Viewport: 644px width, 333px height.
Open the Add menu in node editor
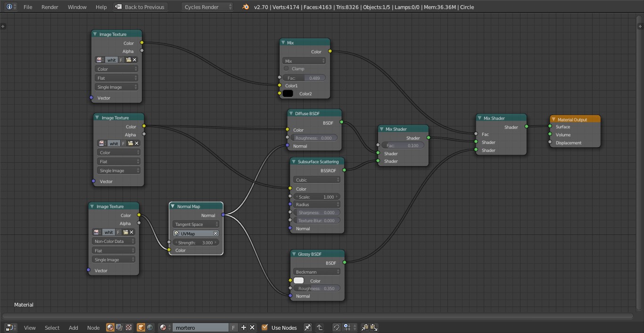click(x=73, y=328)
